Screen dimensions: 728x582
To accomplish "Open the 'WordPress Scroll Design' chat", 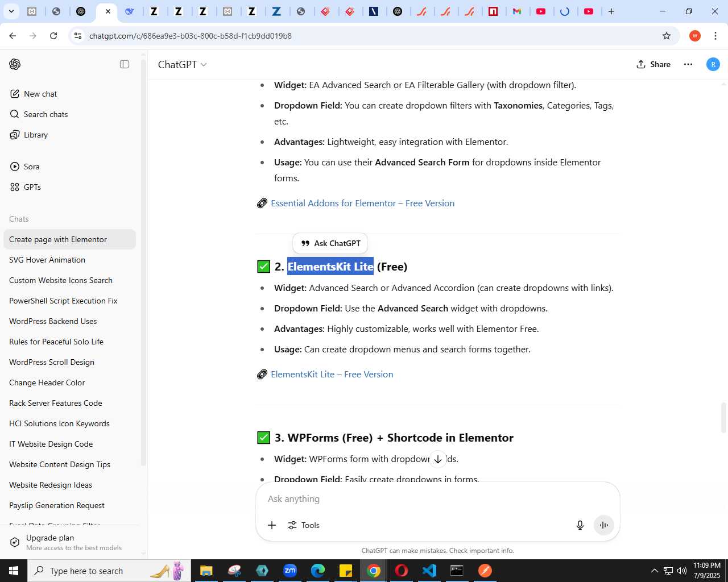I will pos(69,362).
